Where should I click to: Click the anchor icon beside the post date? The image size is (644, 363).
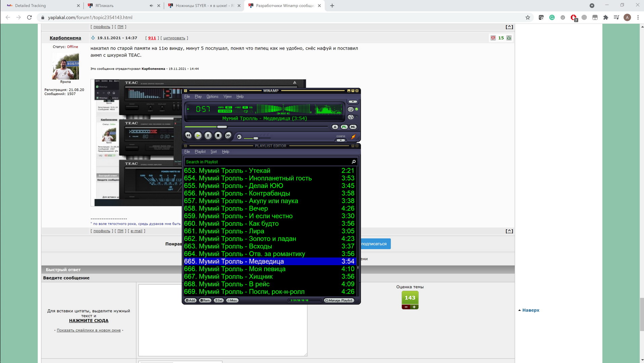click(x=93, y=38)
